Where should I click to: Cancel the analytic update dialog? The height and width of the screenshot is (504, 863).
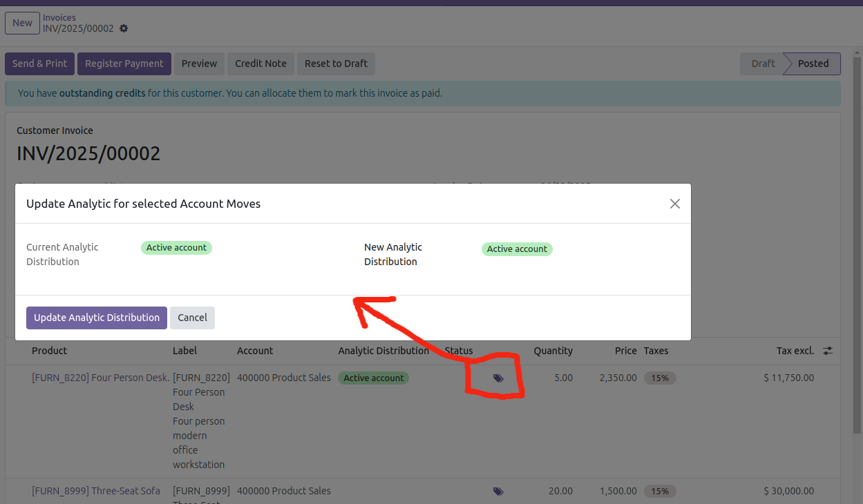coord(192,318)
